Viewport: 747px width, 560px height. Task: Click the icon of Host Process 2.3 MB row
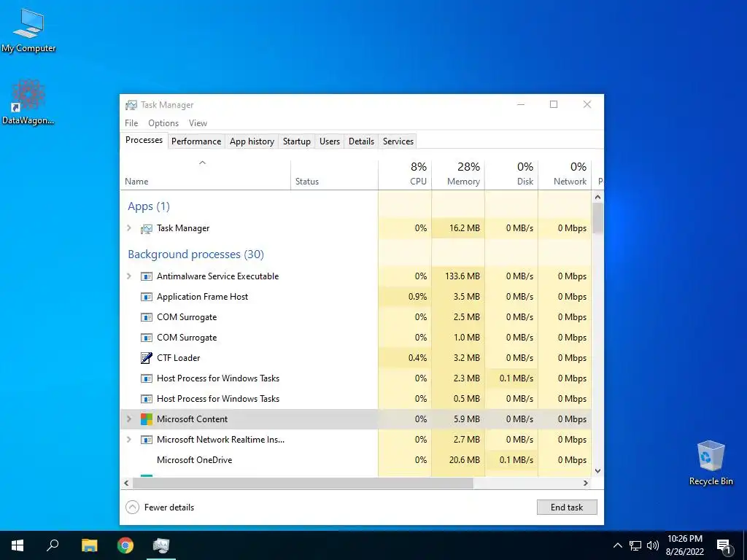[x=146, y=378]
